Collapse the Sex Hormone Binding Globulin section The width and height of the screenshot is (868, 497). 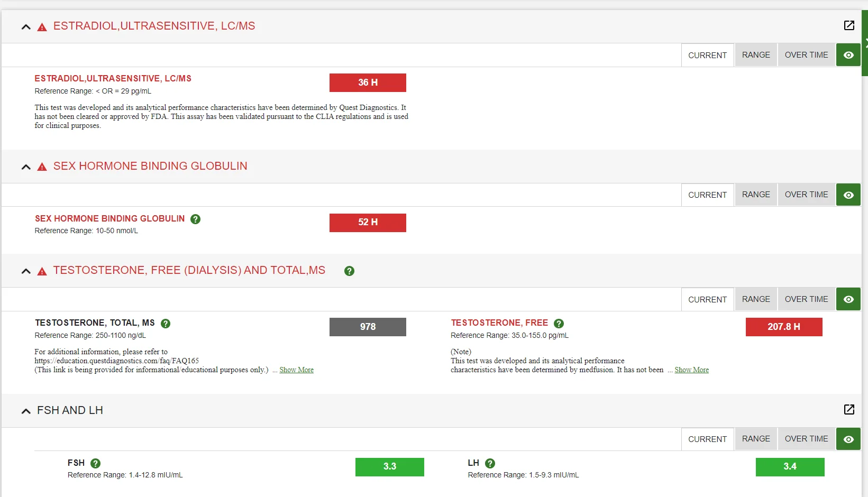click(x=26, y=167)
